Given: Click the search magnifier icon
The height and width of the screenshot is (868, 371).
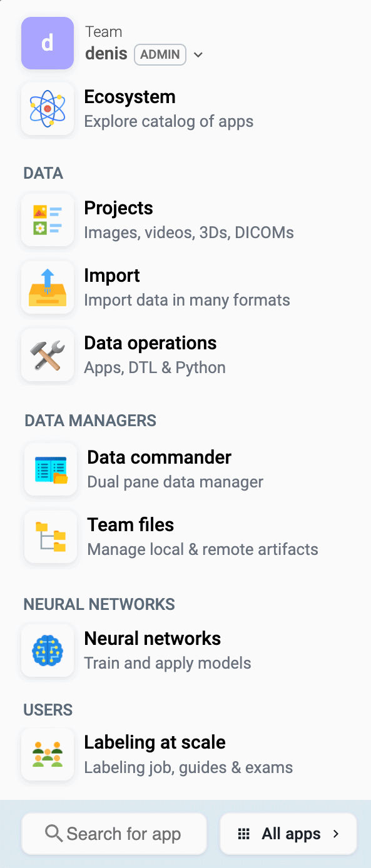Looking at the screenshot, I should [54, 834].
